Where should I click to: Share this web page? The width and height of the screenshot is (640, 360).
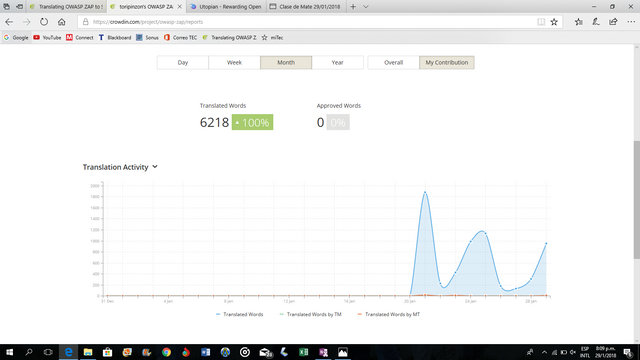[613, 22]
